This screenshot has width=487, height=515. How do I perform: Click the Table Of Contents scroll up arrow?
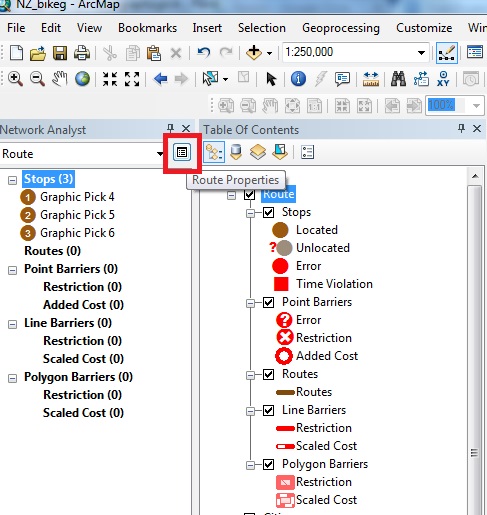(475, 176)
